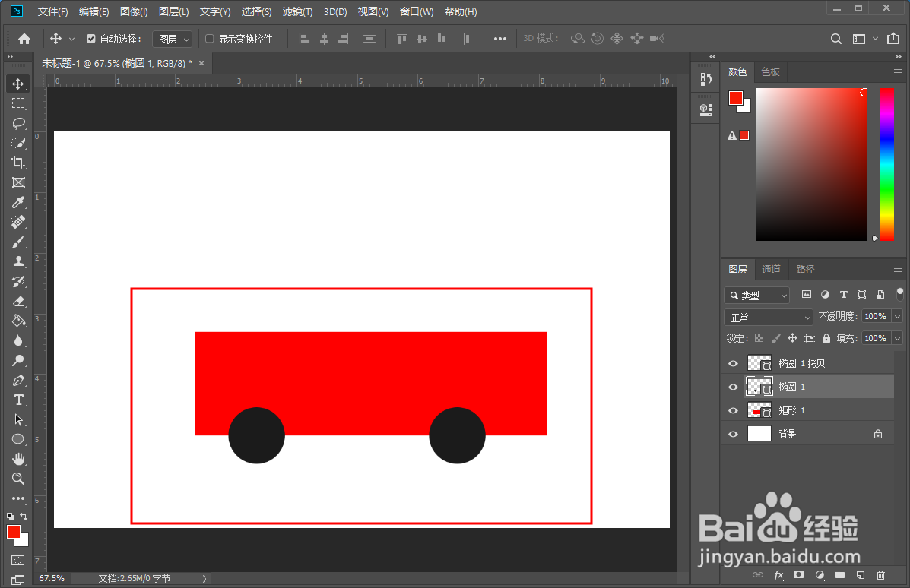Open the search magnifier in options bar
The image size is (910, 588).
835,39
